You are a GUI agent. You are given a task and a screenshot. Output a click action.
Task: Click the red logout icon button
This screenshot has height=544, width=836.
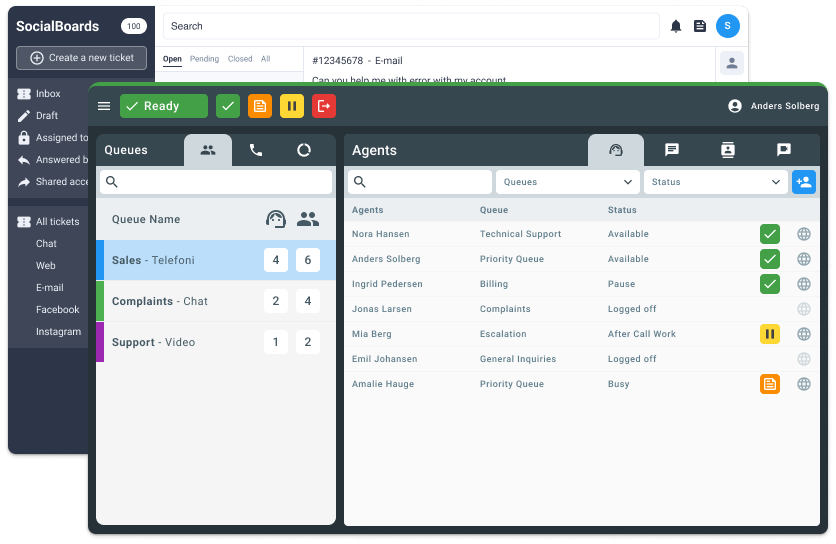pos(323,106)
